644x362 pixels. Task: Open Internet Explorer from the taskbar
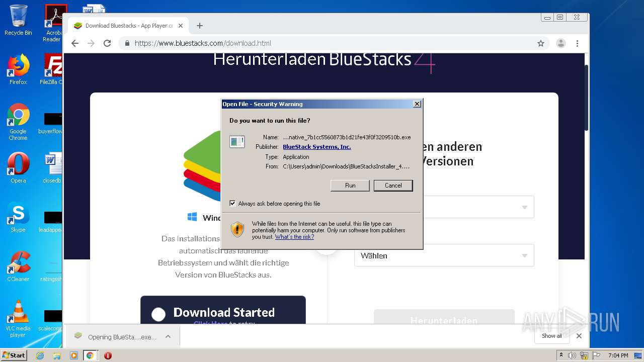(x=40, y=355)
